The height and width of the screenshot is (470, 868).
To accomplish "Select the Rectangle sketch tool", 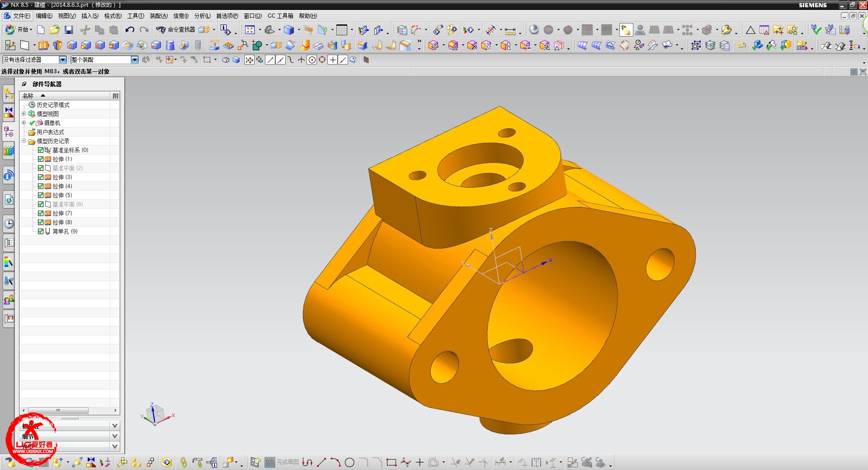I will pos(392,462).
